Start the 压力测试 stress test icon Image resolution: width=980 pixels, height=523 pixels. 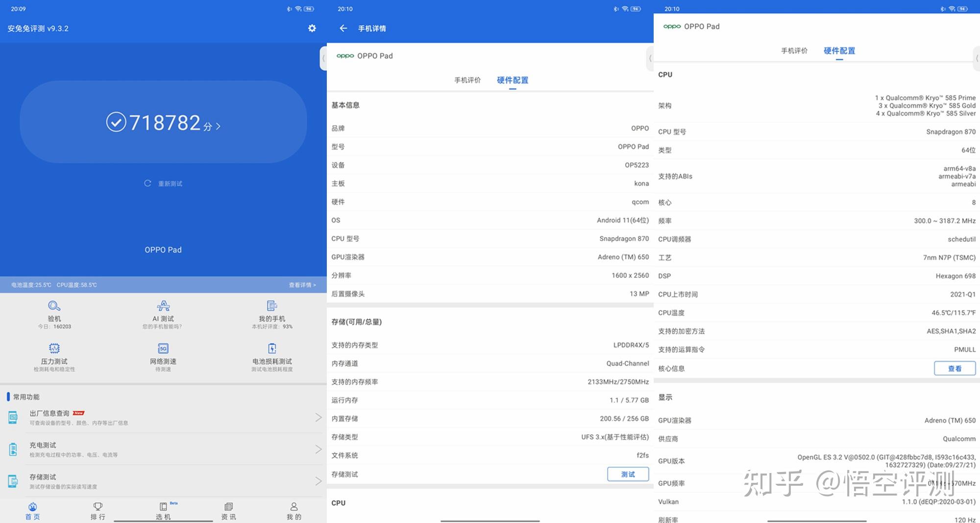point(54,349)
